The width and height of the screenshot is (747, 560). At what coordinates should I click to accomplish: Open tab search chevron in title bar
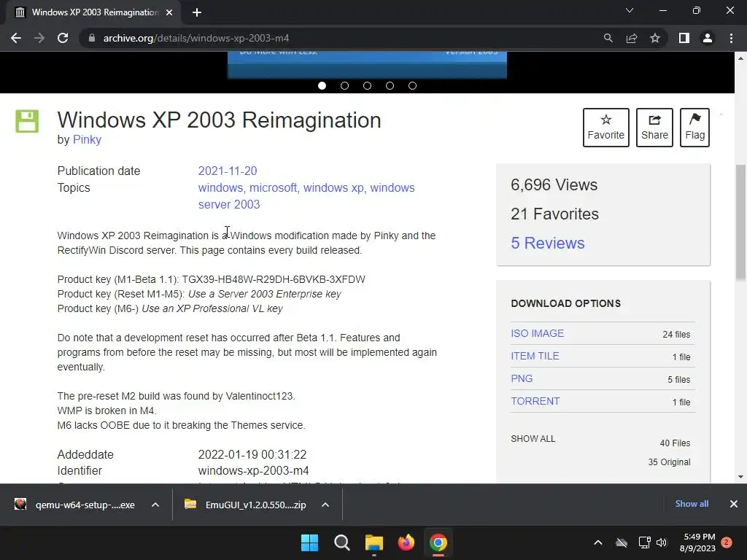tap(630, 10)
